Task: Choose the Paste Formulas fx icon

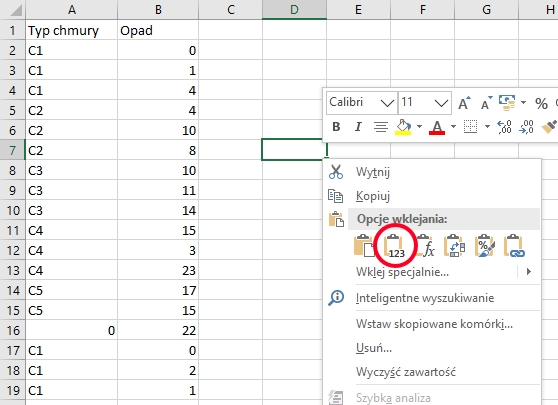Action: 425,246
